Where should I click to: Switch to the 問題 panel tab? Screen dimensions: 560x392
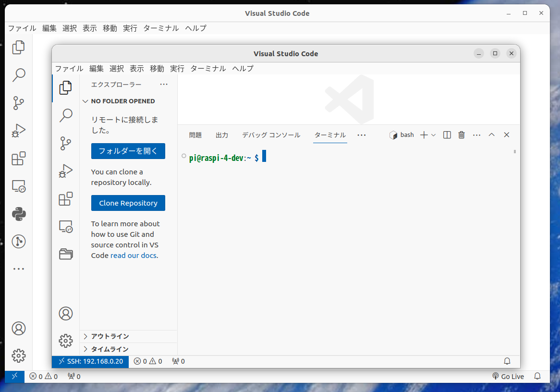click(195, 135)
